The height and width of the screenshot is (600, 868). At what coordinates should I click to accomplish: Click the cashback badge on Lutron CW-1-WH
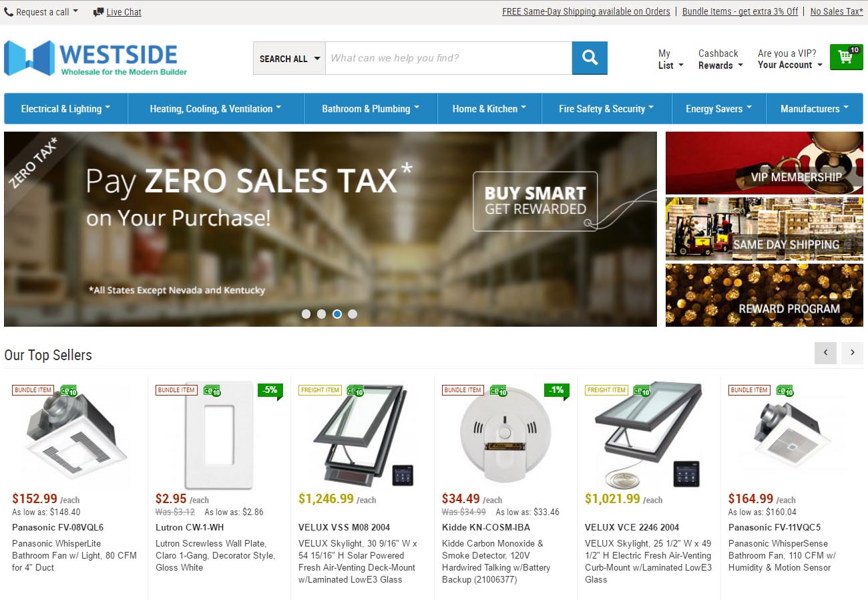pos(212,390)
